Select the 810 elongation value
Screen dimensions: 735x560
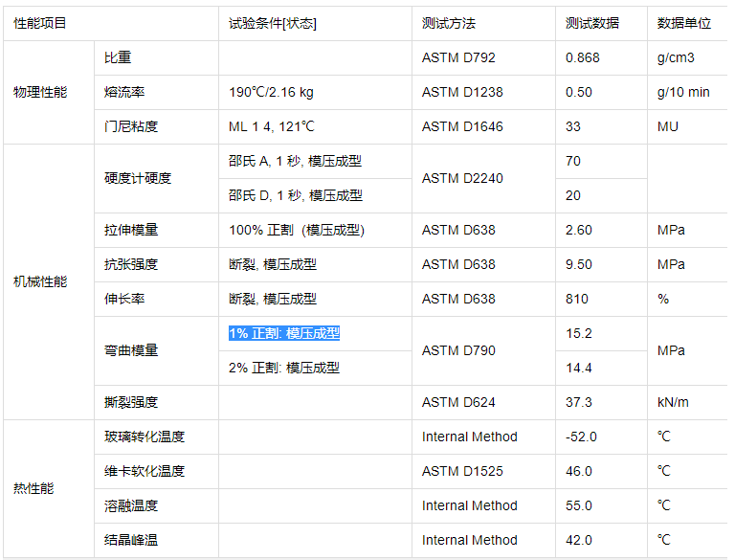point(577,299)
